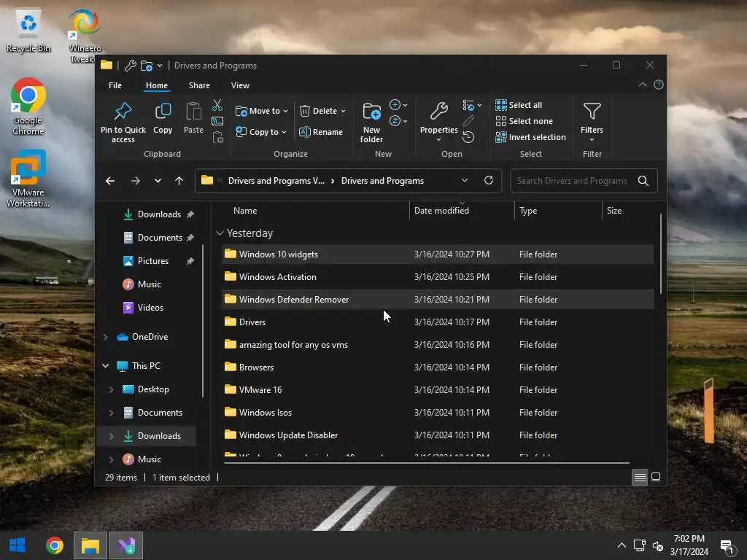Click the Windows Start button
The image size is (747, 560).
click(18, 545)
